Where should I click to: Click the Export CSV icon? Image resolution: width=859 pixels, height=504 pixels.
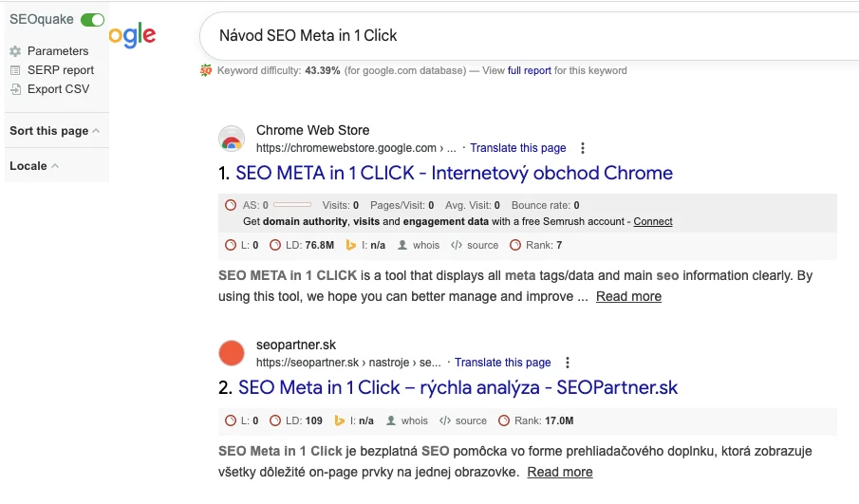(15, 89)
